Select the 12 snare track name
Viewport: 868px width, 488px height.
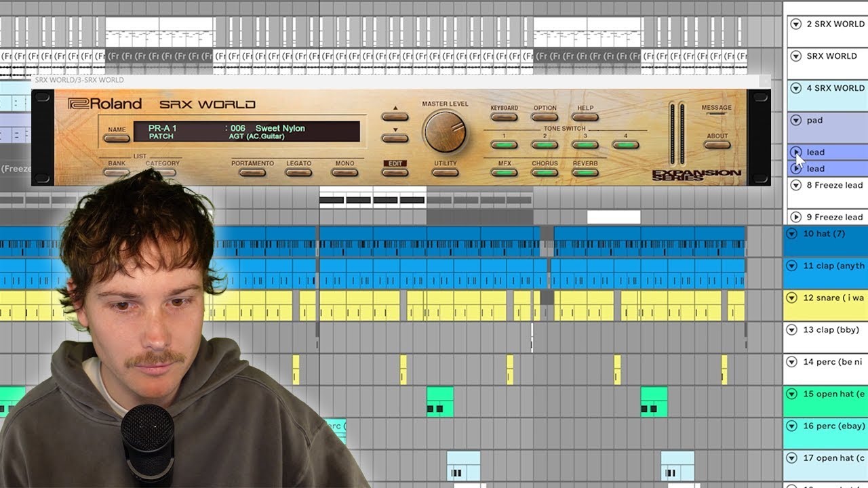pos(834,298)
